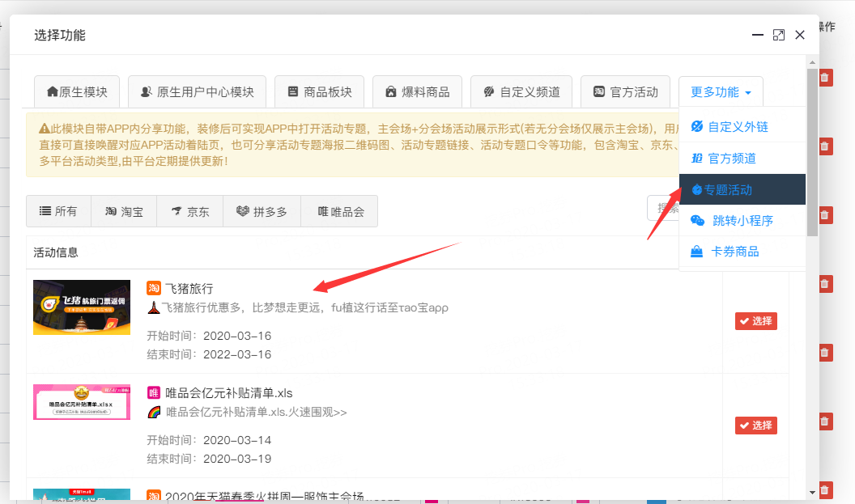
Task: Click the link icon next to 自定义外链
Action: click(697, 126)
